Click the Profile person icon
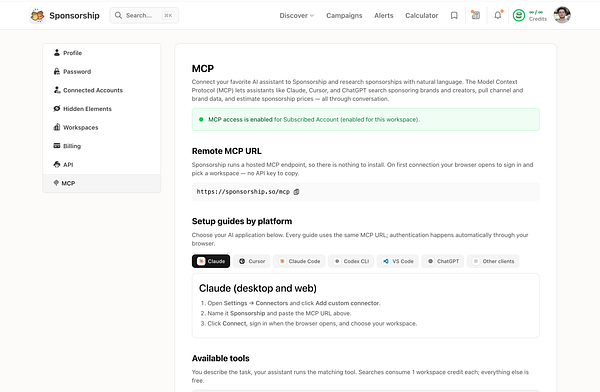600x392 pixels. pyautogui.click(x=57, y=52)
